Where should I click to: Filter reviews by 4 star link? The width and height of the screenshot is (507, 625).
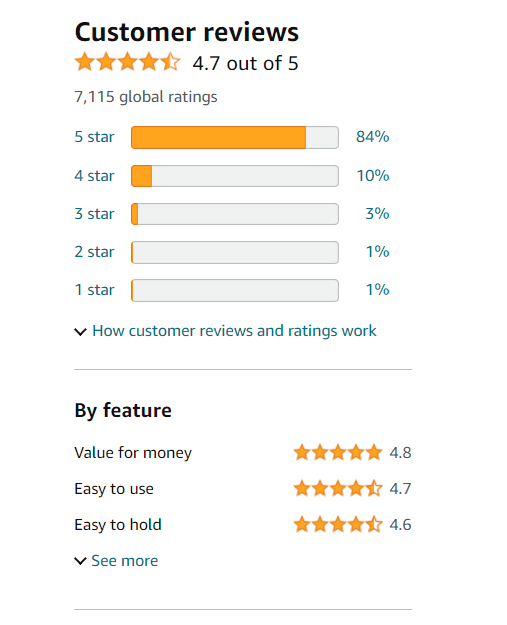click(94, 176)
